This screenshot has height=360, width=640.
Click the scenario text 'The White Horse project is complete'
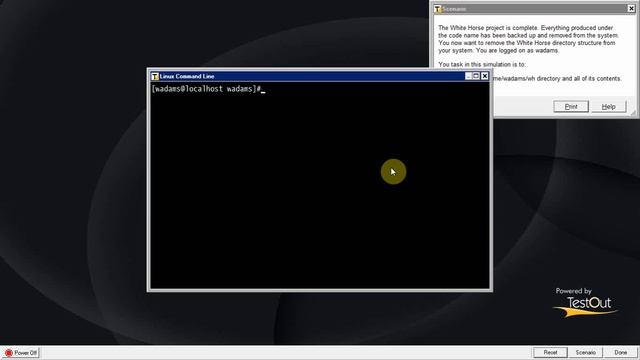(x=488, y=28)
